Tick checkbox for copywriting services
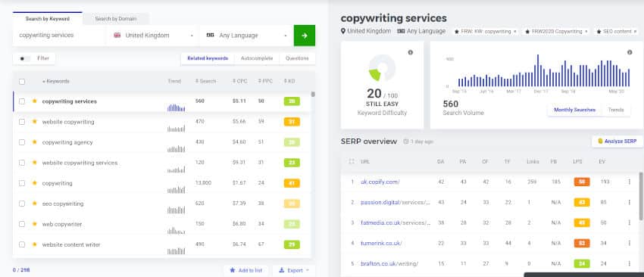This screenshot has width=644, height=277. [22, 101]
